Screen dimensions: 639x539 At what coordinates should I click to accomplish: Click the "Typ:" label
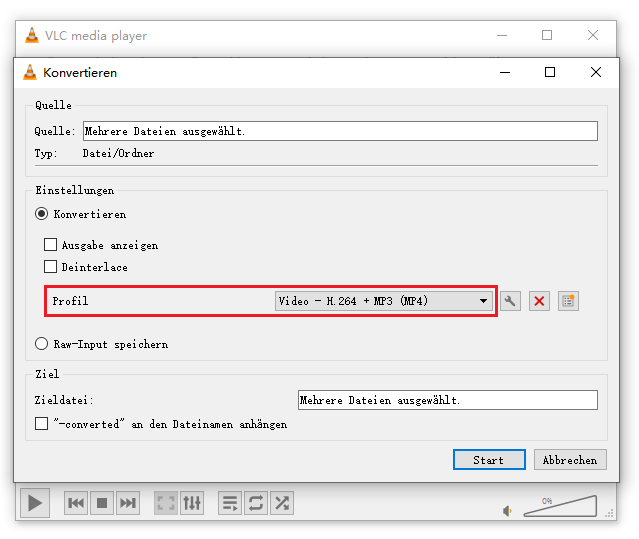point(46,153)
